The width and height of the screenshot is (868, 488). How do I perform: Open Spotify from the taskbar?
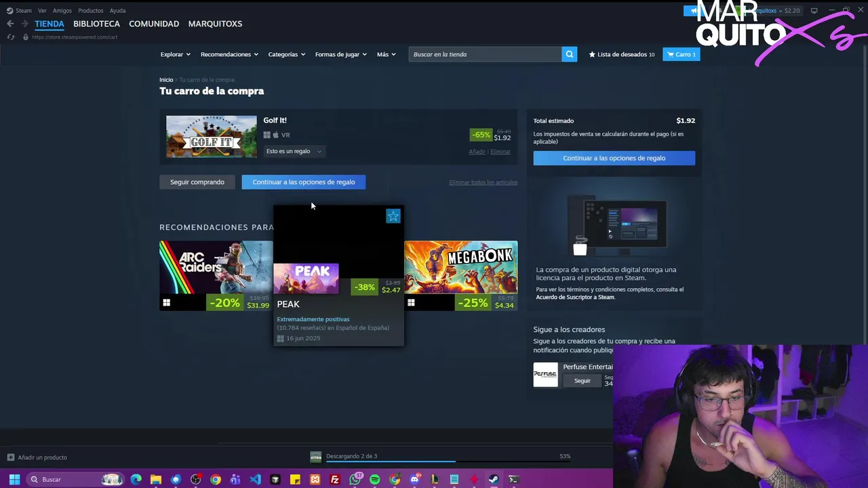click(375, 479)
